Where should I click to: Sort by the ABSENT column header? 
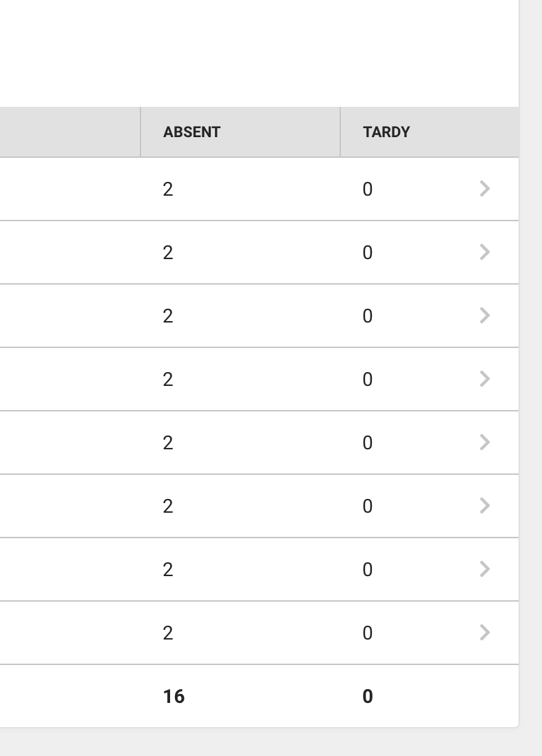click(191, 132)
